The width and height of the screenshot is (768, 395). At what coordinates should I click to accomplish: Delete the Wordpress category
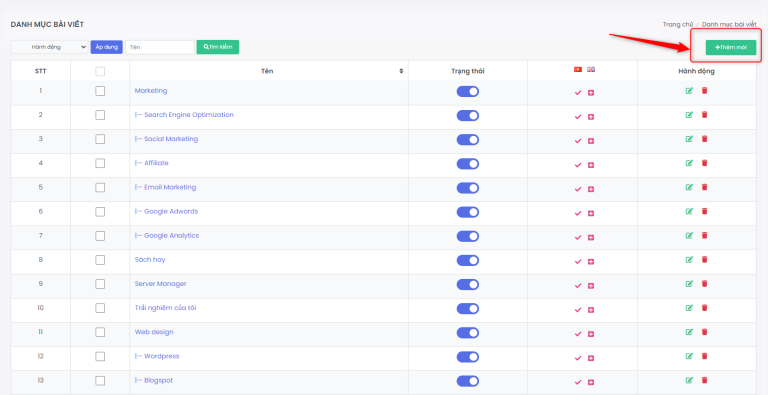(704, 356)
